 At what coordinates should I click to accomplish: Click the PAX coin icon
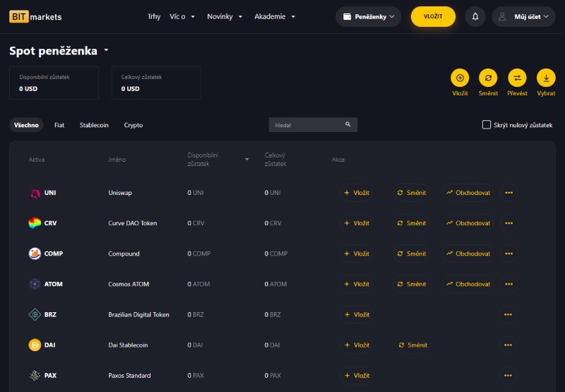[x=35, y=376]
